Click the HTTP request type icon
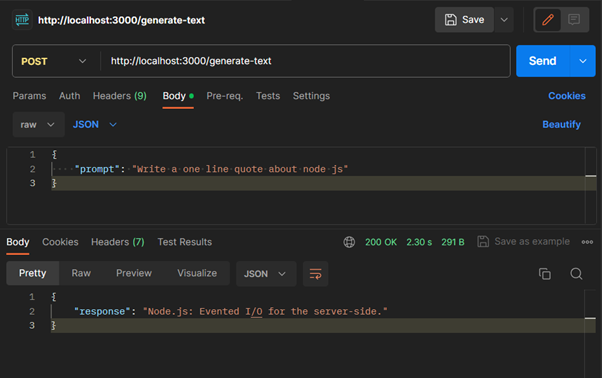 click(x=22, y=20)
